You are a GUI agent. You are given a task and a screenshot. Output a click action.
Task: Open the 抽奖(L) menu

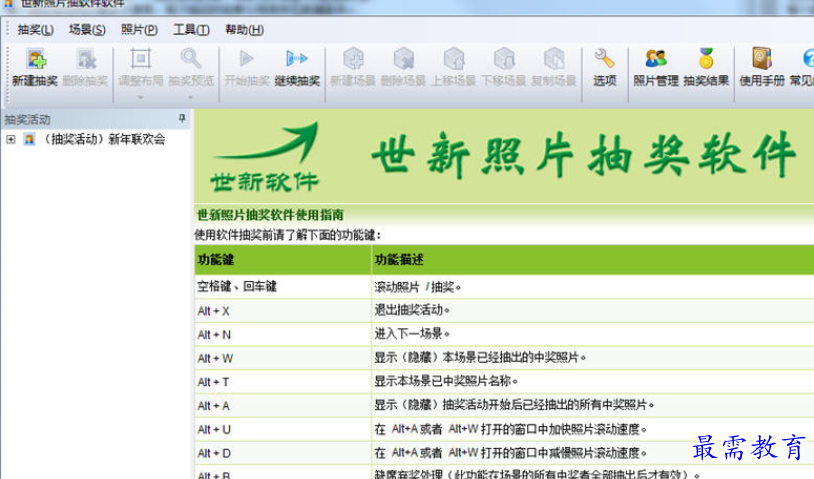(x=35, y=30)
